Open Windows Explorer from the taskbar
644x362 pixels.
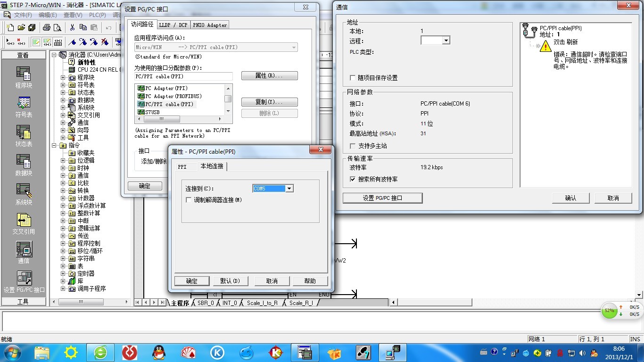(42, 352)
